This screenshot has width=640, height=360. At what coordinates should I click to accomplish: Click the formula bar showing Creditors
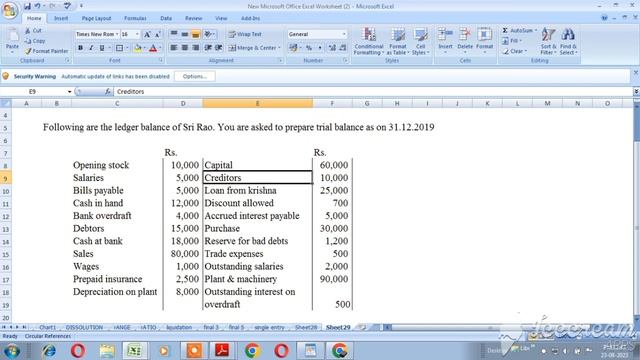(373, 91)
